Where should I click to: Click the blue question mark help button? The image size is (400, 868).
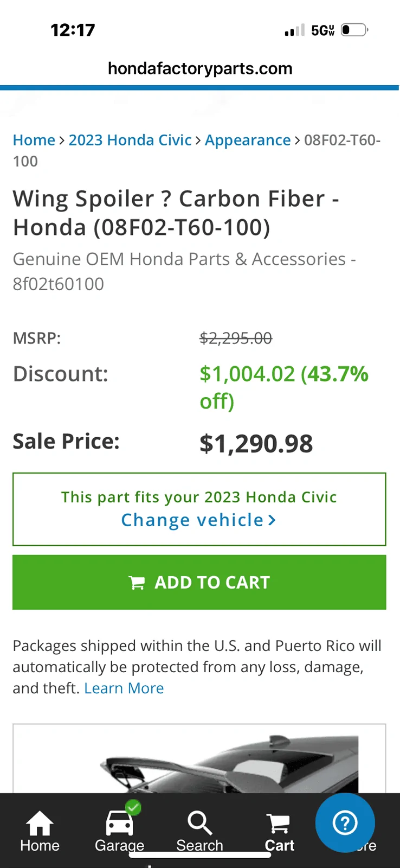coord(345,823)
